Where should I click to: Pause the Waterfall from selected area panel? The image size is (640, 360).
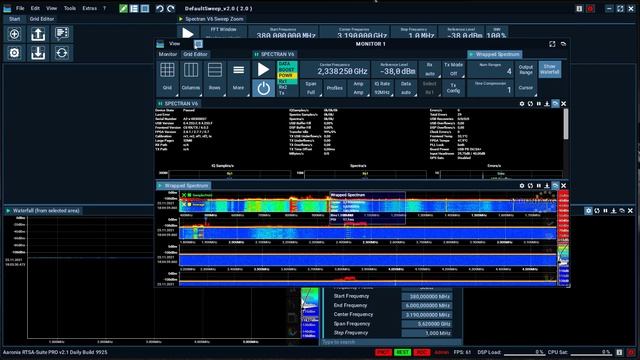(x=605, y=211)
